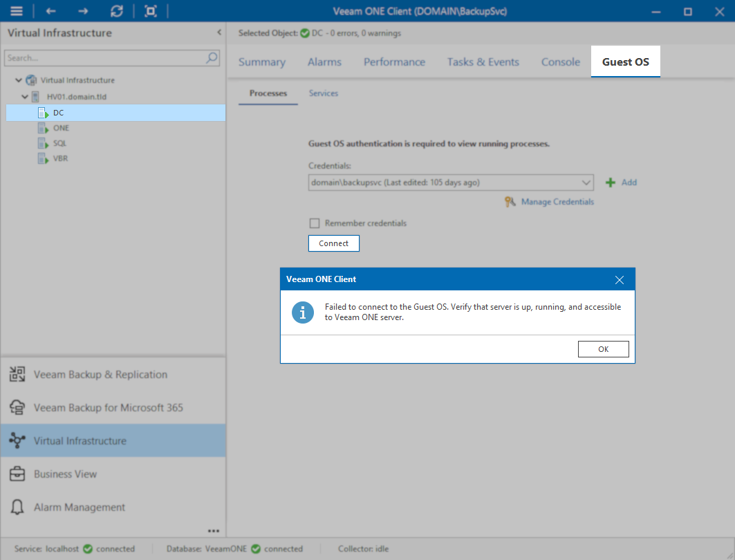This screenshot has width=735, height=560.
Task: Click the Alarm Management bell icon
Action: coord(17,507)
